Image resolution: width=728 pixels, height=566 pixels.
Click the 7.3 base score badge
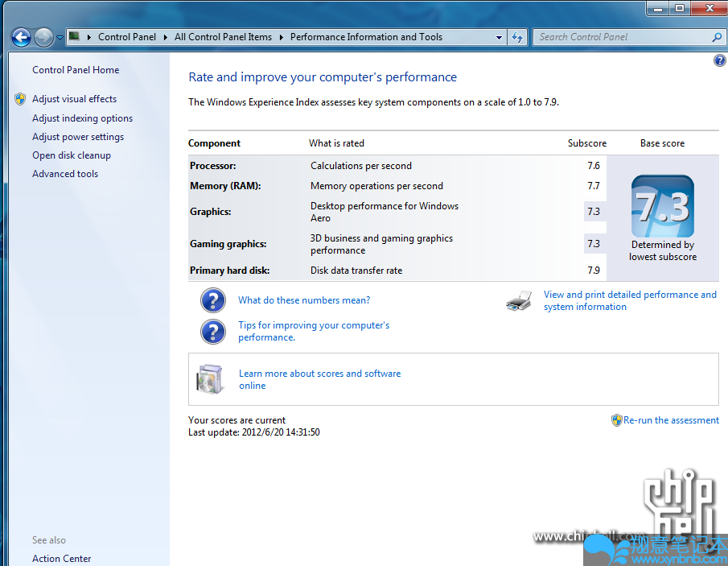pyautogui.click(x=663, y=206)
